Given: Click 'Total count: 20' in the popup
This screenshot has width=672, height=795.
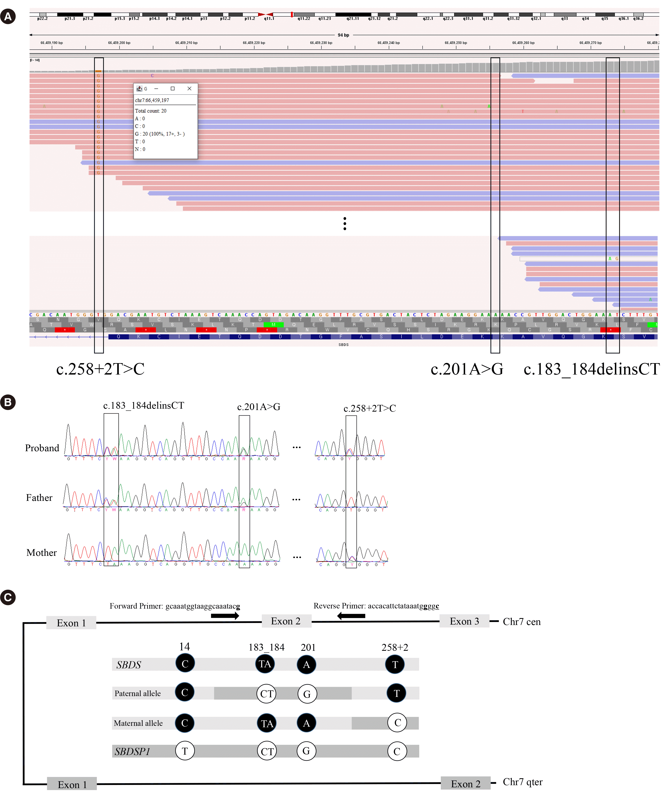Looking at the screenshot, I should pos(151,111).
